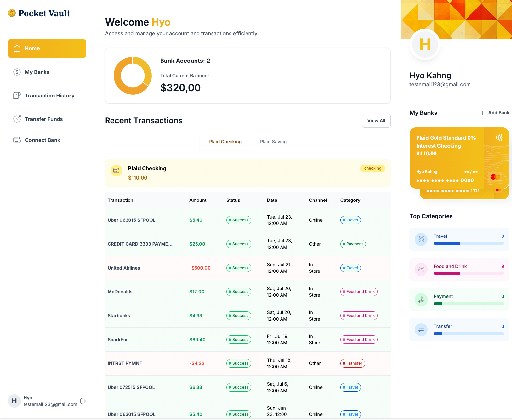Click the Add Bank link
Image resolution: width=512 pixels, height=420 pixels.
click(x=498, y=113)
